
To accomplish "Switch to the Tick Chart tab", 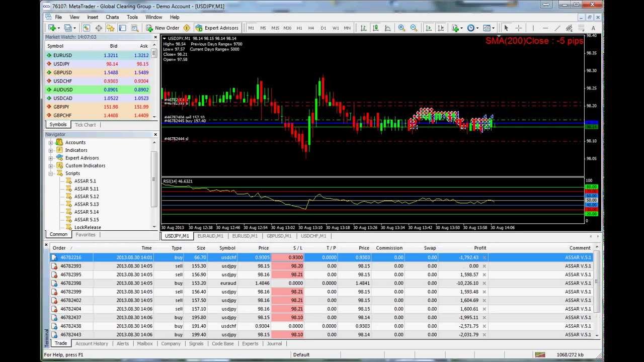I will pyautogui.click(x=85, y=125).
